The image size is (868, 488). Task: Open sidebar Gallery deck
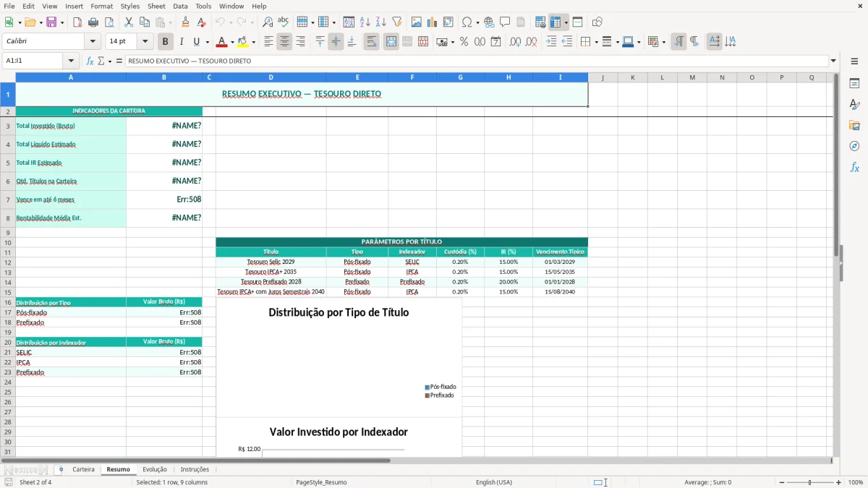click(854, 125)
